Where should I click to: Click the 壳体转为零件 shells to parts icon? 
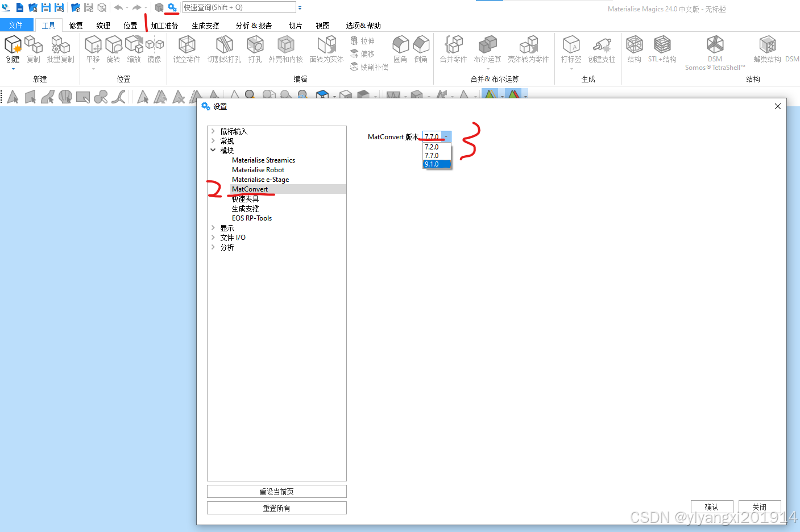point(528,45)
